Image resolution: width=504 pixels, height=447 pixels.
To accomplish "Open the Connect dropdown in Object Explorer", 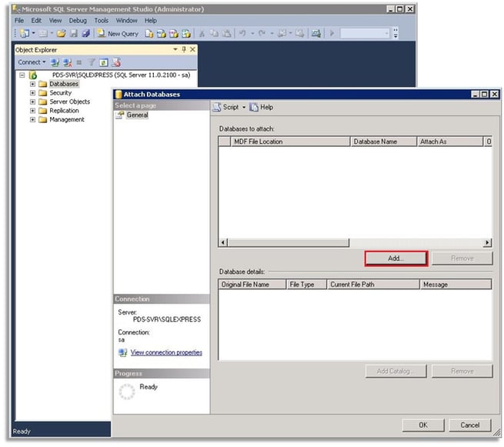I will pos(32,62).
